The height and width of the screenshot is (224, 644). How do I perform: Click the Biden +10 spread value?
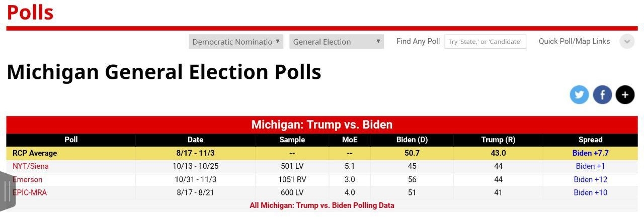(590, 192)
